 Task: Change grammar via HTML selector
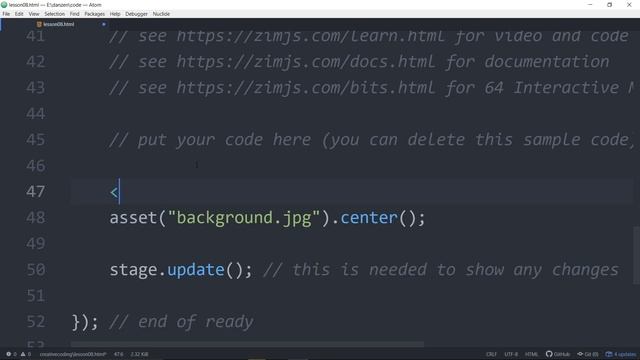(531, 354)
